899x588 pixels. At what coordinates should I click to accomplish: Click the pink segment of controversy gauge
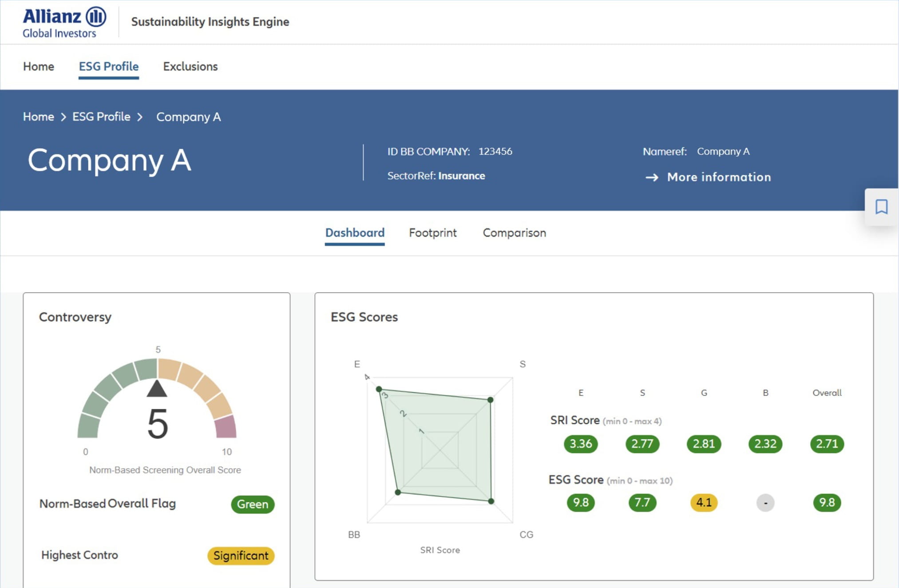click(x=226, y=427)
